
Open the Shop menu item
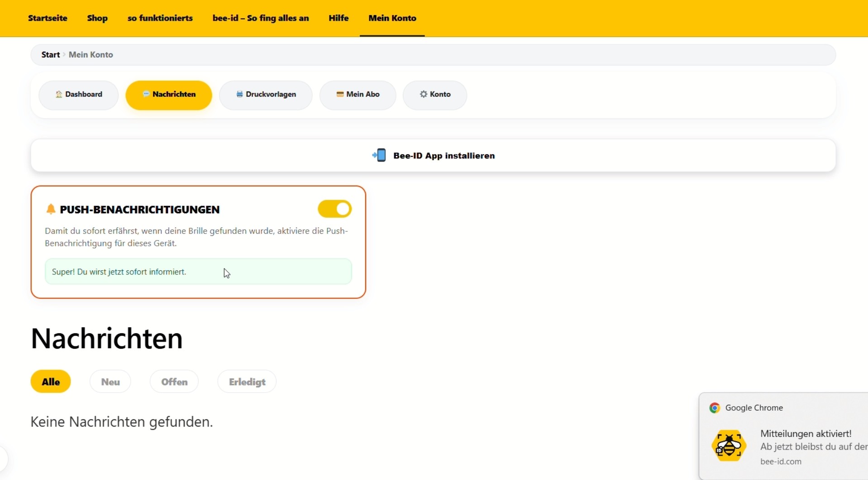click(x=97, y=18)
